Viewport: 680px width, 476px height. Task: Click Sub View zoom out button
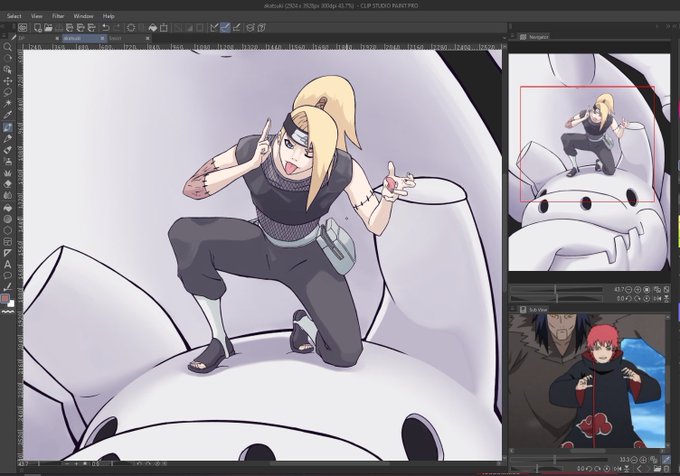[x=634, y=460]
